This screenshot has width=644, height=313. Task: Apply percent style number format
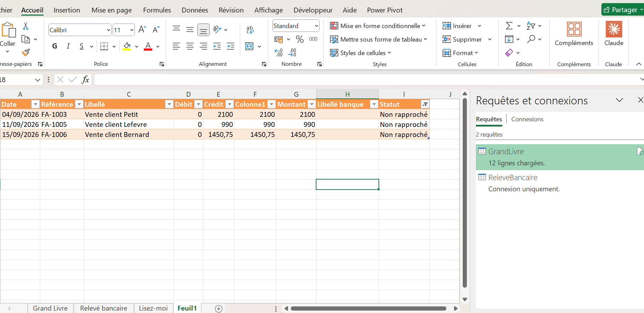300,39
